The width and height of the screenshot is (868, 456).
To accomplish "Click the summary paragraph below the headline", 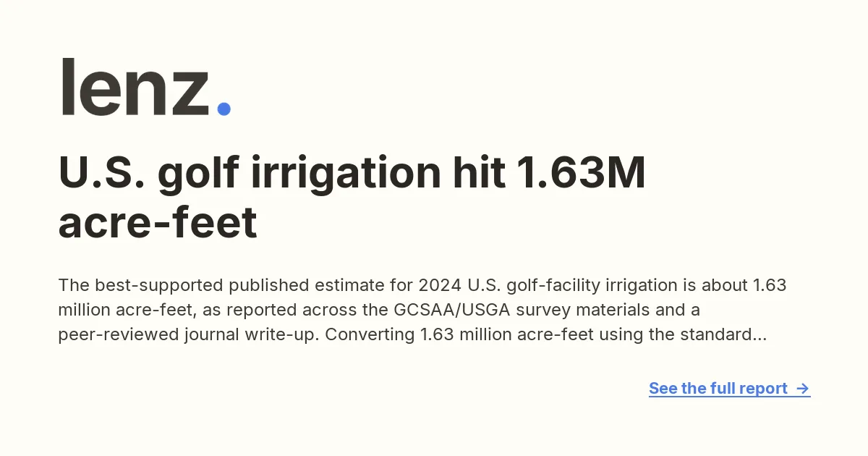I will (422, 310).
